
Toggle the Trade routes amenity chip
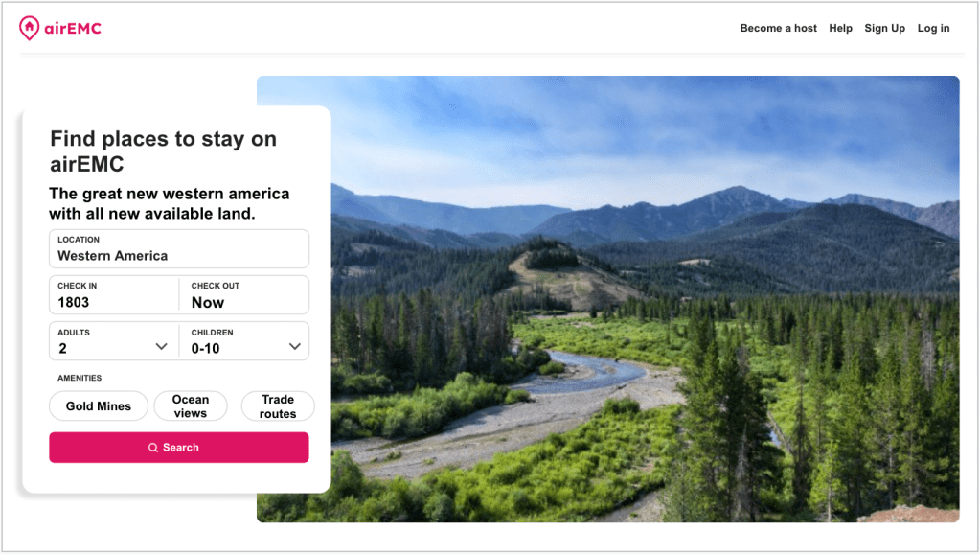[278, 406]
